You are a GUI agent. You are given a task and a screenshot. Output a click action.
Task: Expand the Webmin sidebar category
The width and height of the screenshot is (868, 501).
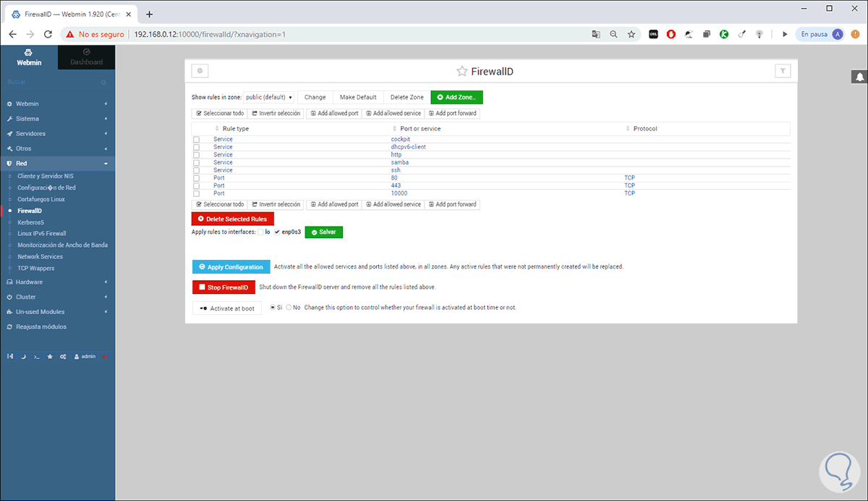click(x=57, y=104)
